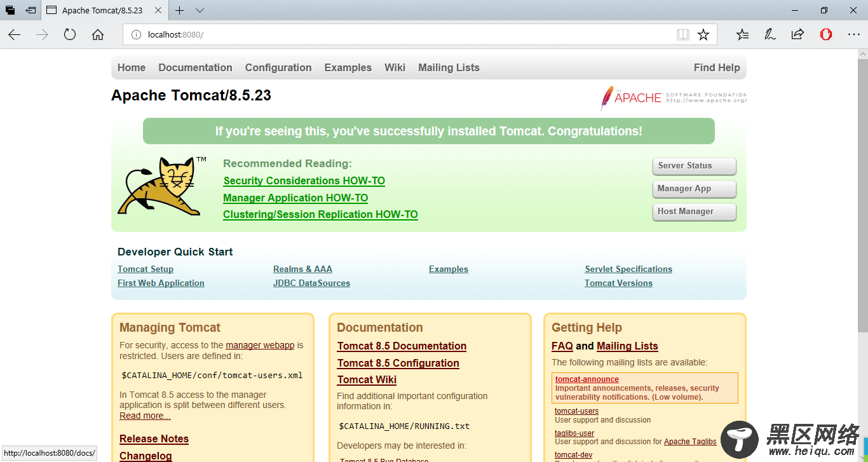Open the Settings and more ellipsis menu
Screen dimensions: 868x462
pyautogui.click(x=854, y=35)
